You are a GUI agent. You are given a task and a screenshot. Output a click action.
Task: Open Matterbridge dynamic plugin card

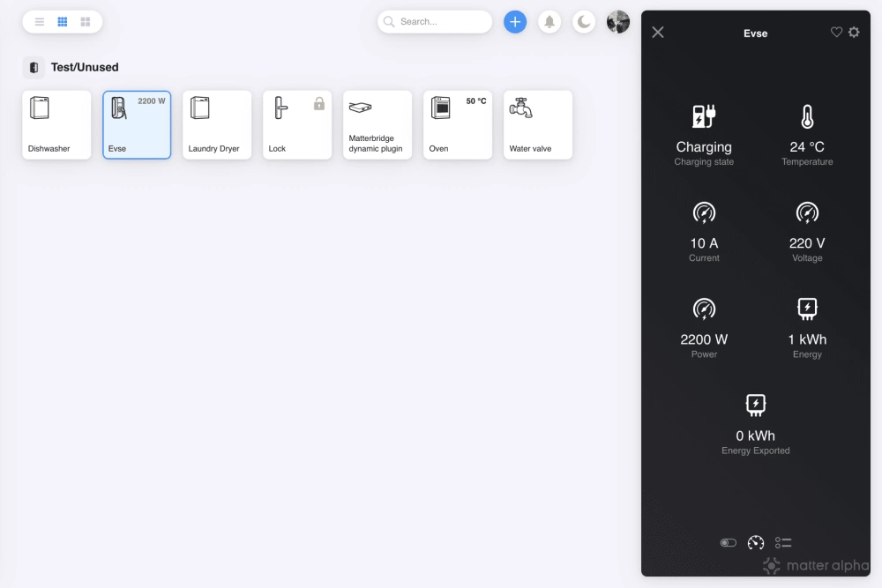point(377,125)
